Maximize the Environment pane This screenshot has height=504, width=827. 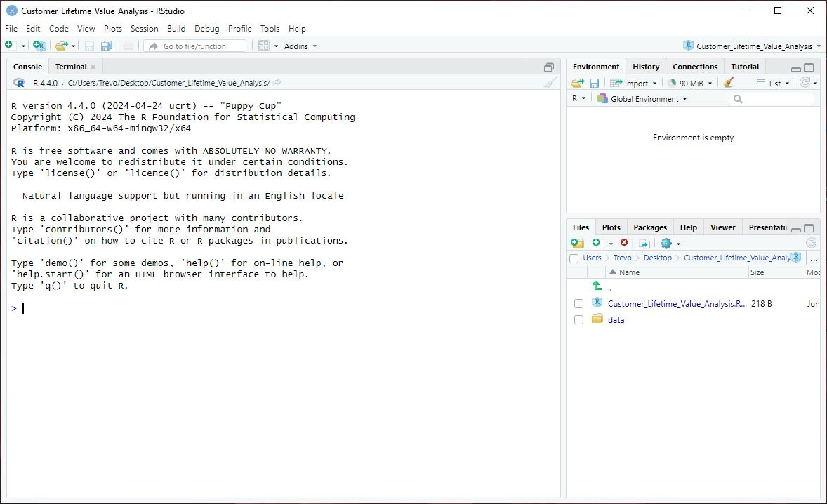809,67
